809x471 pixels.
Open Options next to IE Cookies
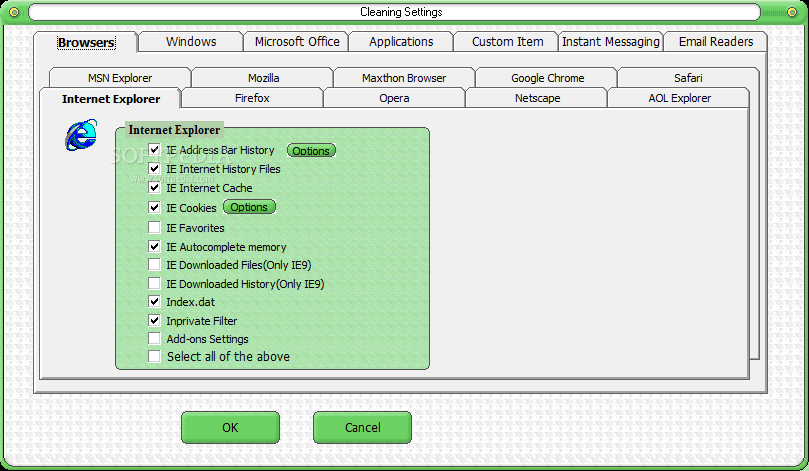click(x=249, y=207)
